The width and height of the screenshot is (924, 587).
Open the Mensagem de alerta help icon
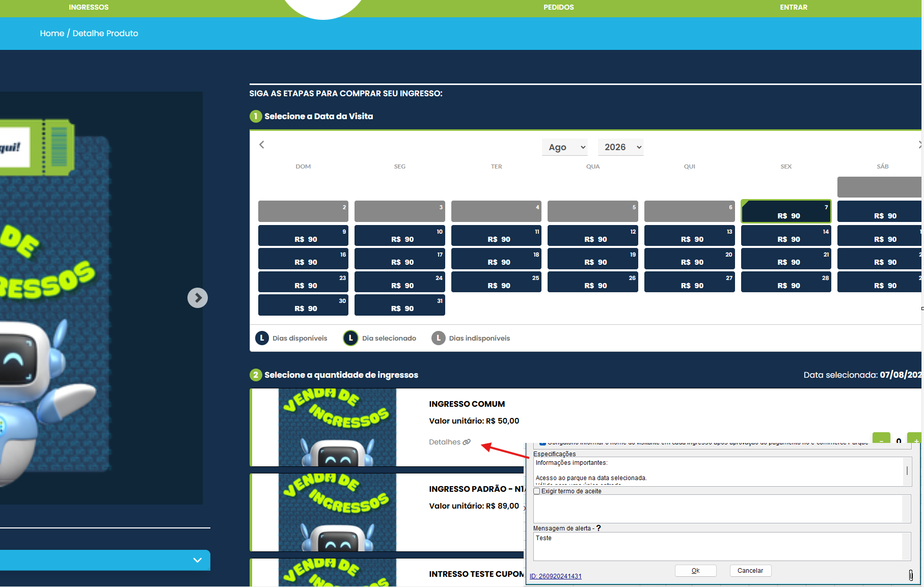(599, 528)
